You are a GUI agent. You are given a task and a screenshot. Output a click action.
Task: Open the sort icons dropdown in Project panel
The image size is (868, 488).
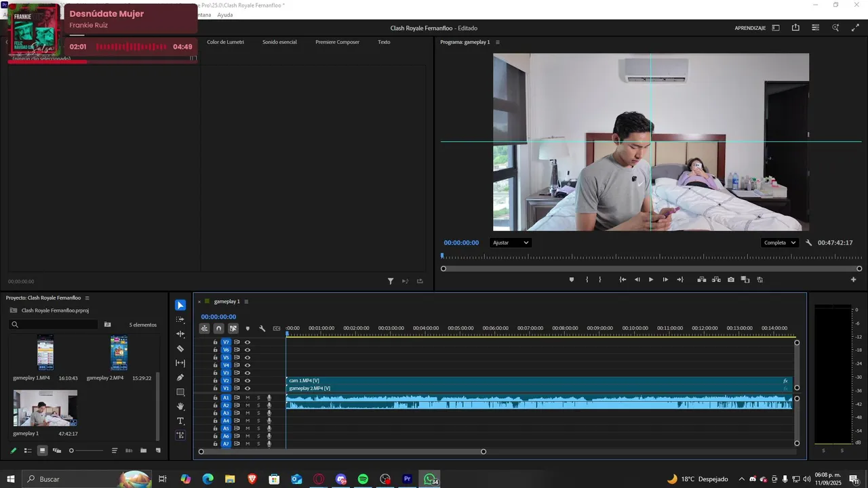coord(115,451)
